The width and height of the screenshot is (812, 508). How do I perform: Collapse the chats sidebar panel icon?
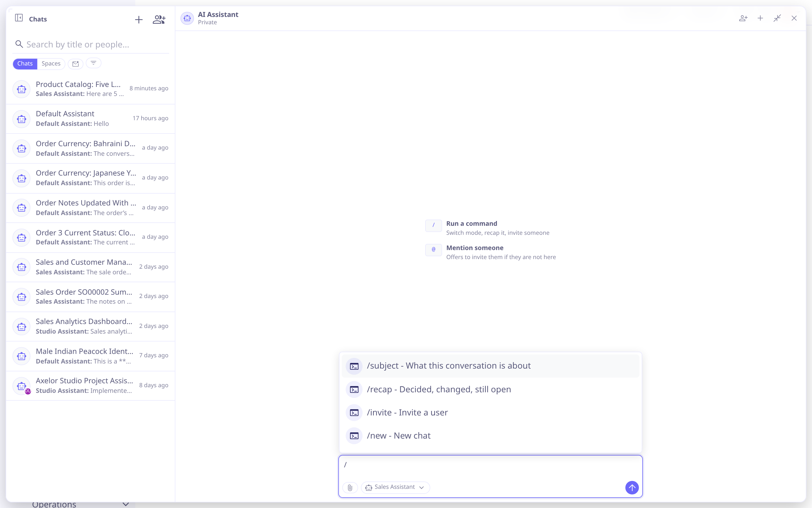pos(19,18)
